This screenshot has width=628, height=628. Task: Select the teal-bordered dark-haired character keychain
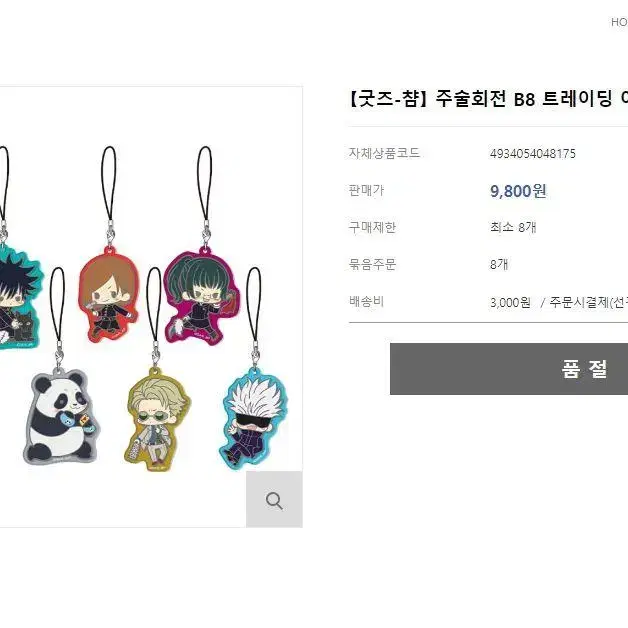pyautogui.click(x=19, y=296)
